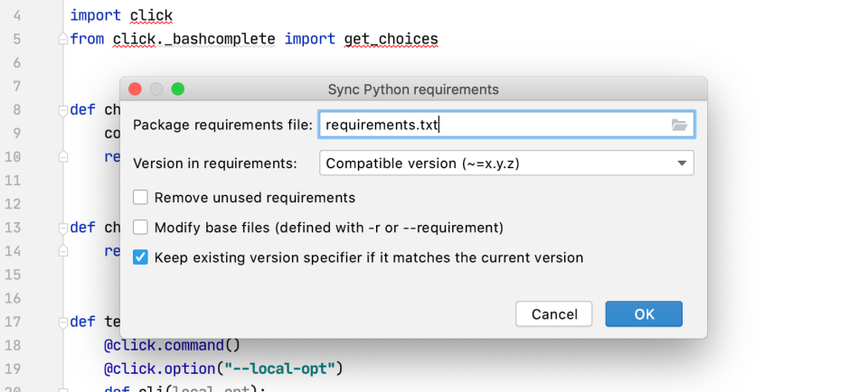Open the Version in requirements dropdown
Image resolution: width=868 pixels, height=392 pixels.
[x=506, y=163]
